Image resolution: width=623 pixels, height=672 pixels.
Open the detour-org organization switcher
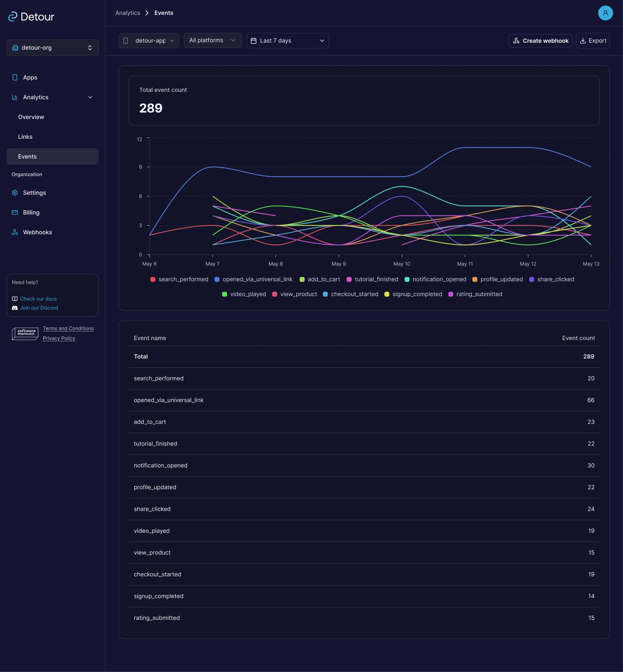tap(52, 48)
